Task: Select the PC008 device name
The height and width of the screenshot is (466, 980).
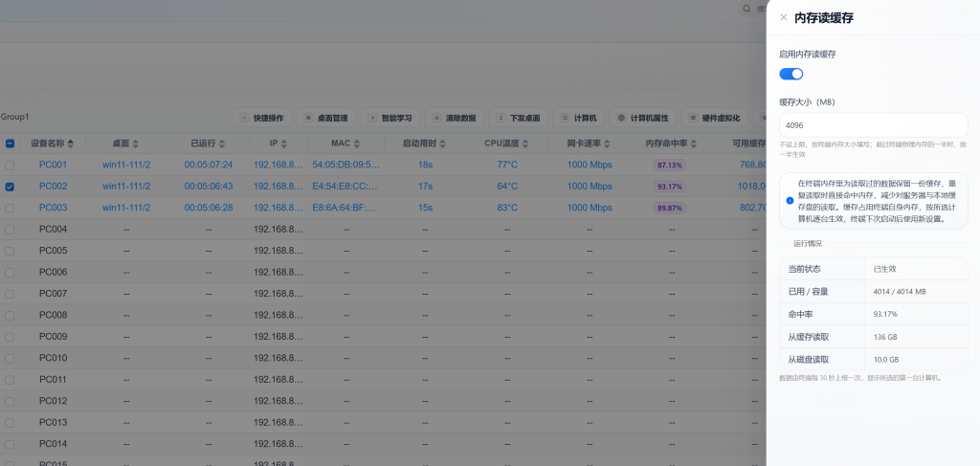Action: [x=53, y=315]
